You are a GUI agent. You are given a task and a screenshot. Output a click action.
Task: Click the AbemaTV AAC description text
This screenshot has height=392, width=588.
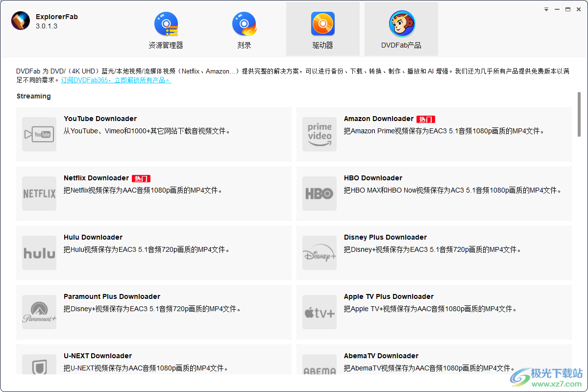[429, 368]
